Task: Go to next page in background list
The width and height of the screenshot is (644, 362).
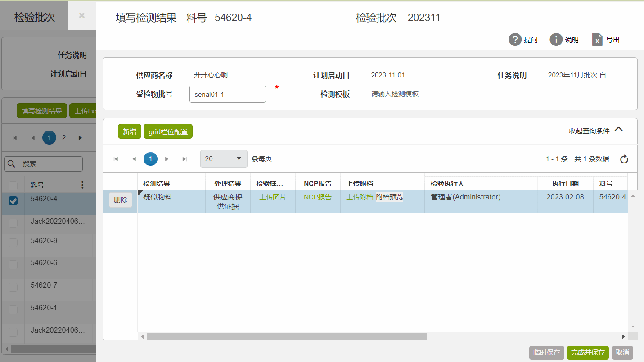Action: coord(81,138)
